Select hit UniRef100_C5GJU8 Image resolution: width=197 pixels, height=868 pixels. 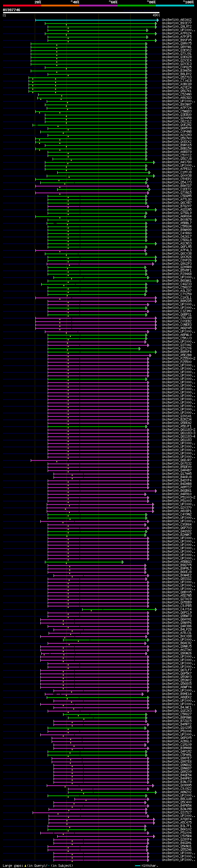point(177,318)
